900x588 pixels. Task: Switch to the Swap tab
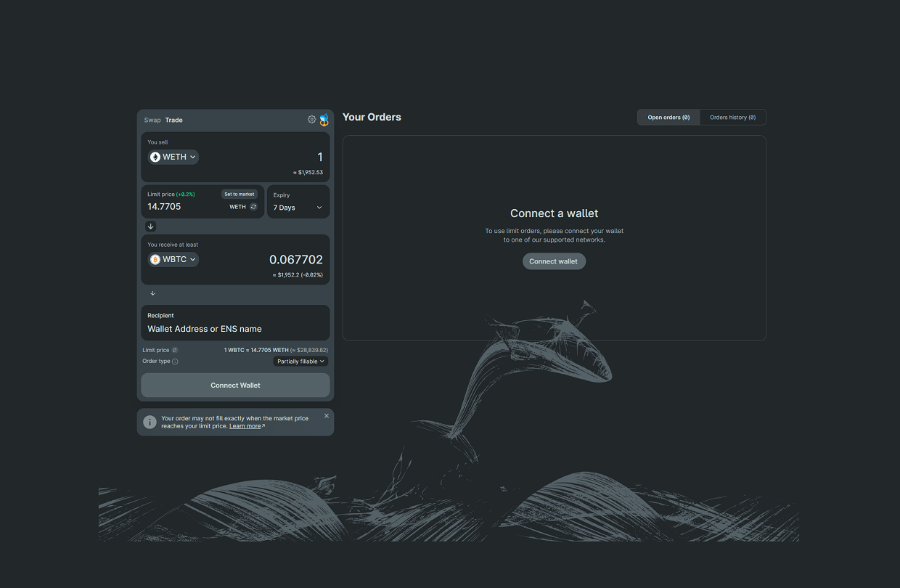(x=152, y=120)
